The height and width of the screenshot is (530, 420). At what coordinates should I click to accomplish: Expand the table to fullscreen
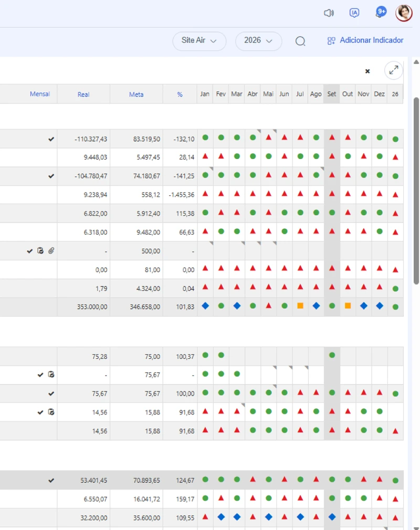pos(394,70)
